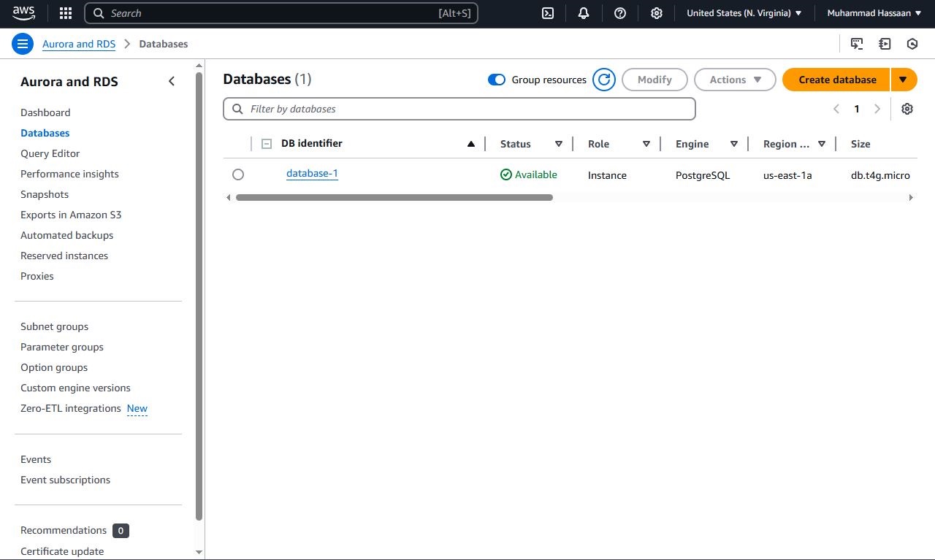Click the PostgreSQL engine cell
This screenshot has width=935, height=560.
coord(703,175)
